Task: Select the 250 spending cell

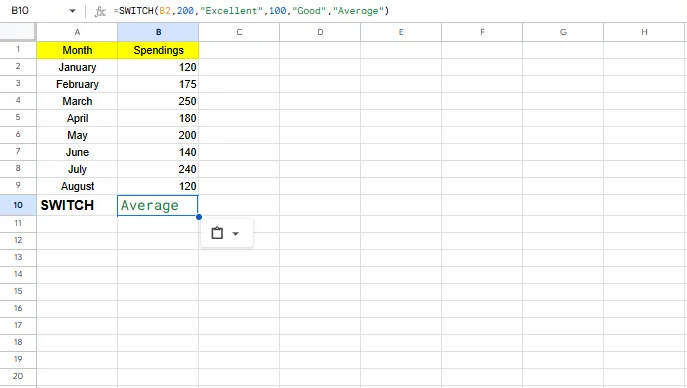Action: tap(158, 101)
